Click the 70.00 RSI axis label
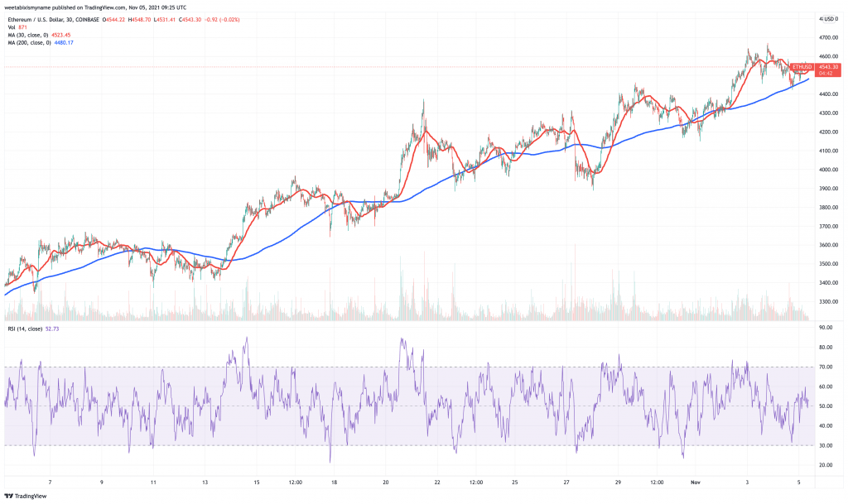 pos(826,367)
